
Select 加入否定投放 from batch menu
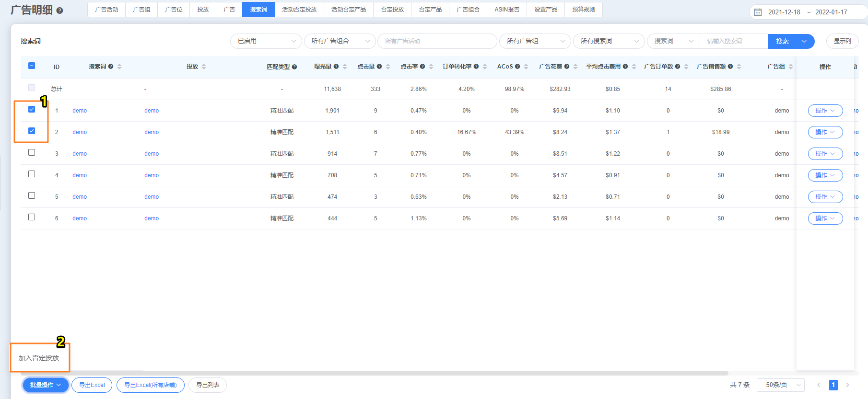click(x=39, y=358)
